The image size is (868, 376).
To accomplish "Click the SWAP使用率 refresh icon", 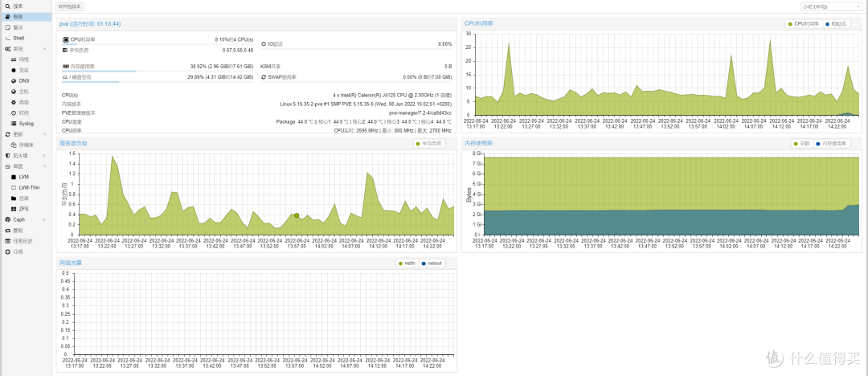I will (264, 77).
